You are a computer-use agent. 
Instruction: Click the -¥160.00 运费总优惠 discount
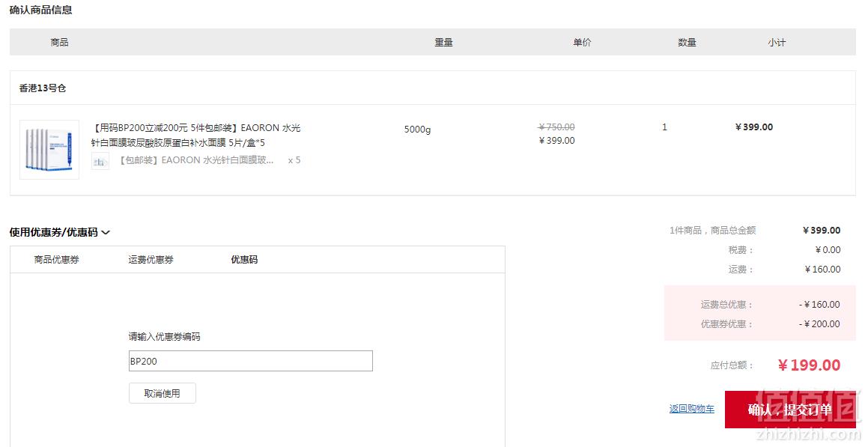(x=819, y=304)
